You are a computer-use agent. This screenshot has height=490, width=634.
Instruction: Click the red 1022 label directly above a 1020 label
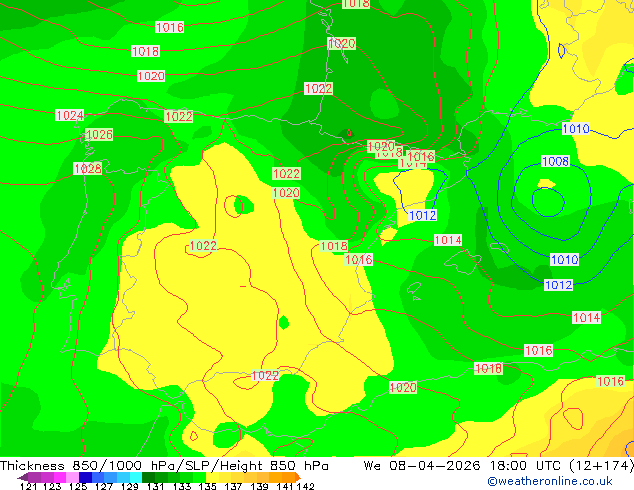286,173
